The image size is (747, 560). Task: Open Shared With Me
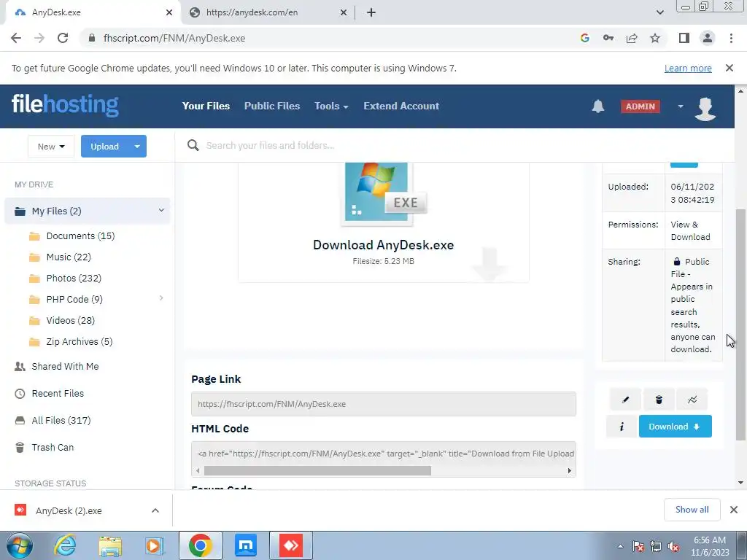pos(65,366)
